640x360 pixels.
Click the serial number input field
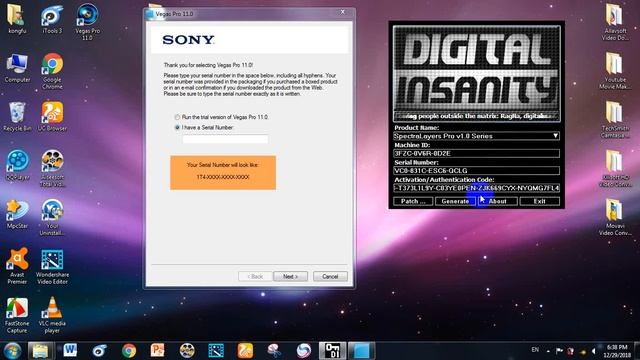tap(225, 139)
